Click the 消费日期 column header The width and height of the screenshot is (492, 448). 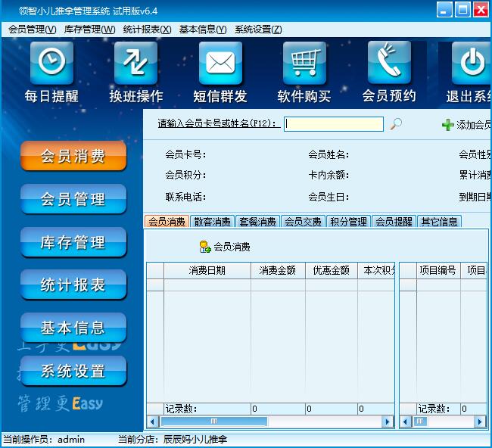click(x=207, y=270)
